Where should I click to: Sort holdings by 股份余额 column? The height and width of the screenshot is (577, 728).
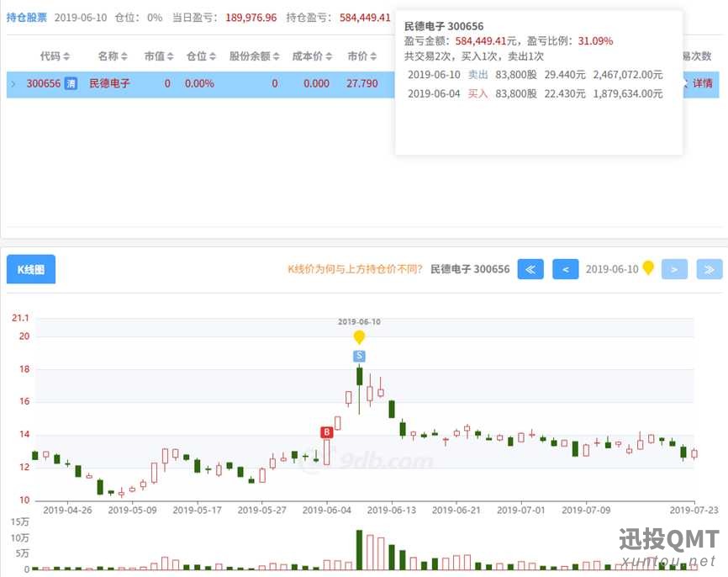[255, 56]
